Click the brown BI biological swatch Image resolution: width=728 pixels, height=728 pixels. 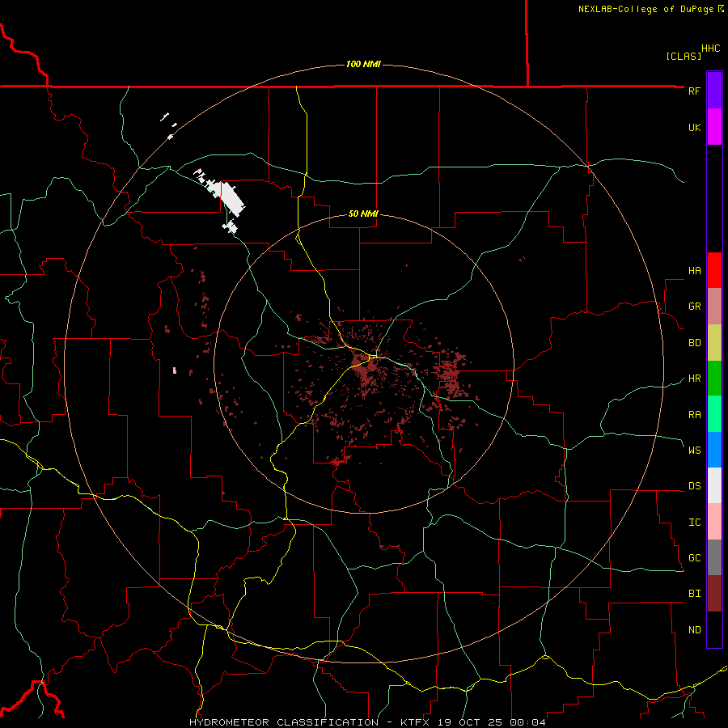pyautogui.click(x=714, y=594)
